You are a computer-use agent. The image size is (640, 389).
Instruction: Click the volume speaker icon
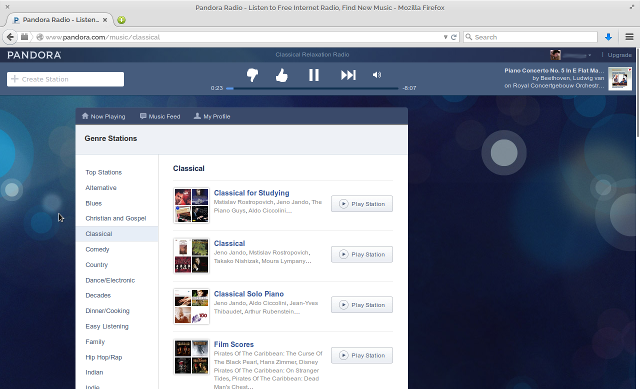[x=377, y=75]
